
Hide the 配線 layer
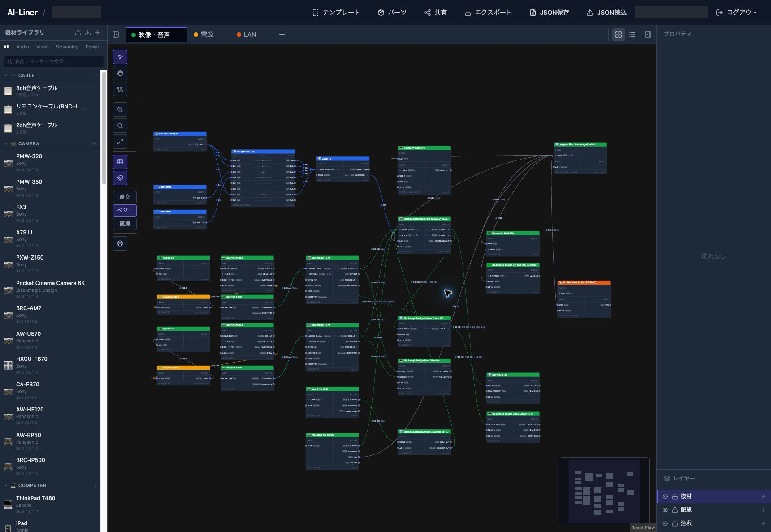point(665,510)
